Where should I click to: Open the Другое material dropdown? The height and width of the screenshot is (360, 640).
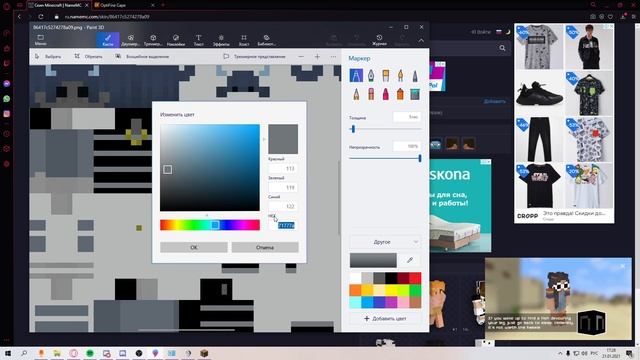pos(384,242)
